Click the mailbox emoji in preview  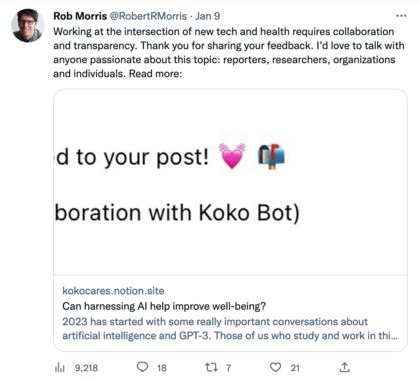pos(271,156)
